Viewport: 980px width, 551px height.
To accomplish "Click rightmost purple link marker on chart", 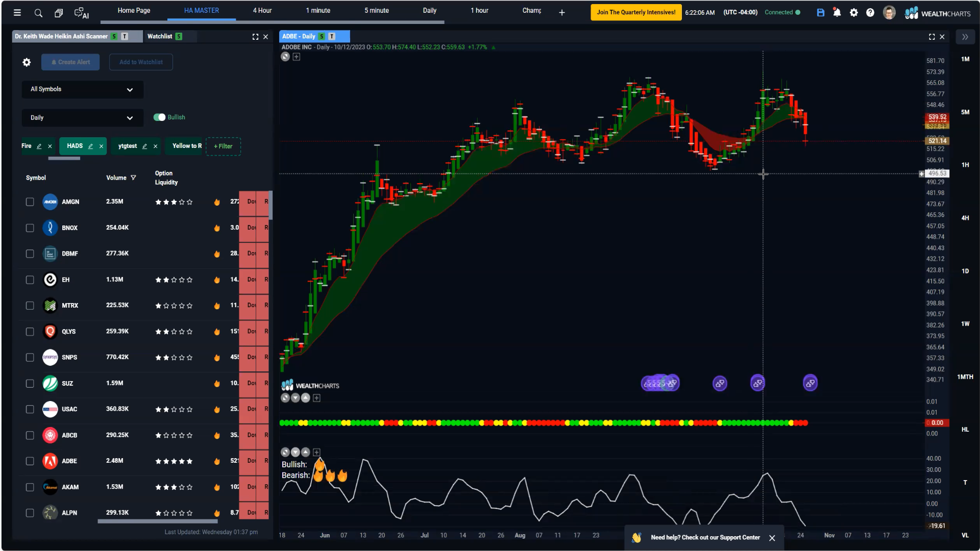I will tap(810, 383).
